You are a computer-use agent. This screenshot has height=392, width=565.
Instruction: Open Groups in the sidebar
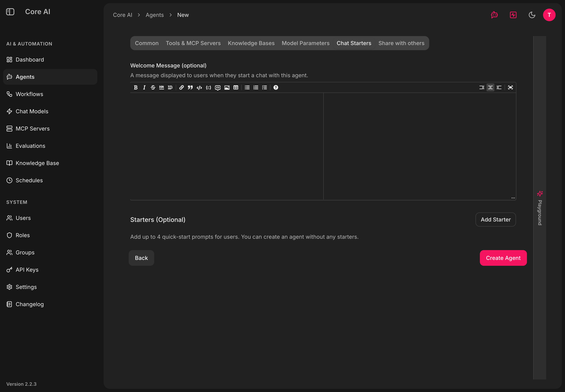click(50, 252)
